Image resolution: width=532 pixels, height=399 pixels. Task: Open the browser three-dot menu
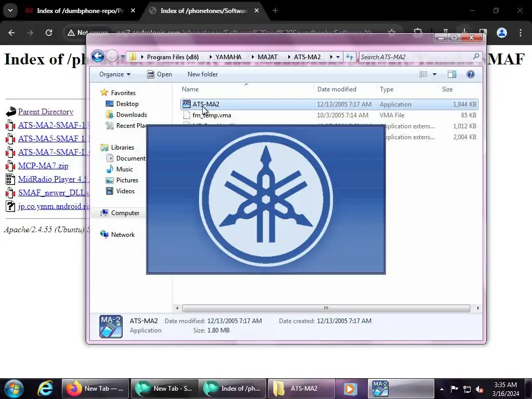pyautogui.click(x=521, y=33)
